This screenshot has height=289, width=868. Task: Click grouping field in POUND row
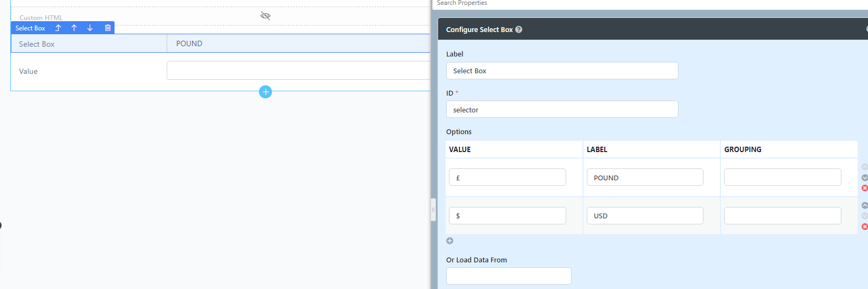(x=782, y=177)
